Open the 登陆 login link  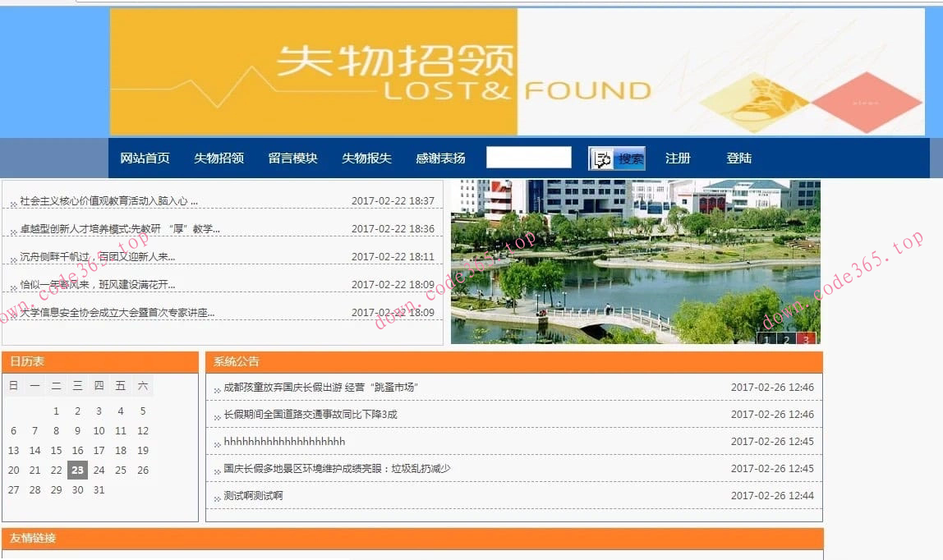738,157
